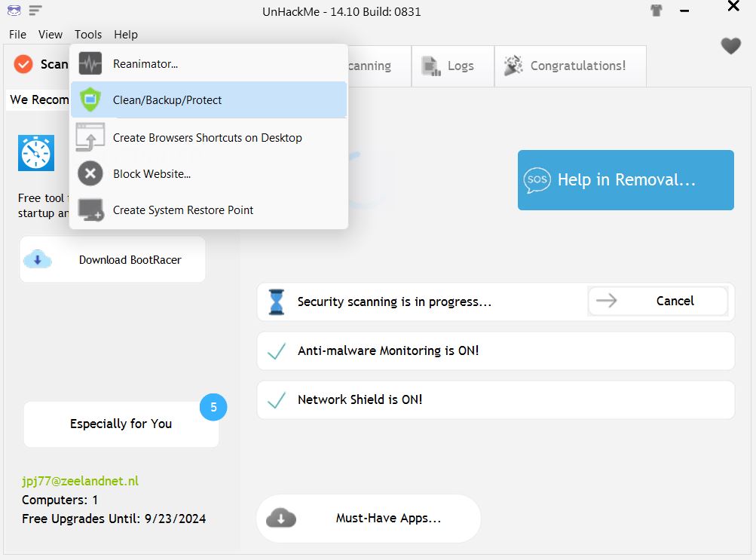
Task: Click the blue notification badge 5
Action: (213, 407)
